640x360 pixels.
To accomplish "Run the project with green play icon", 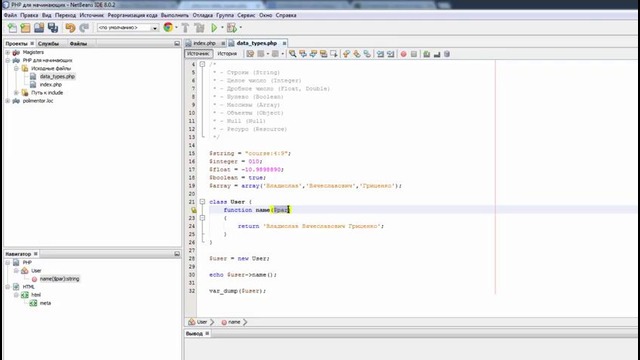I will click(x=214, y=28).
